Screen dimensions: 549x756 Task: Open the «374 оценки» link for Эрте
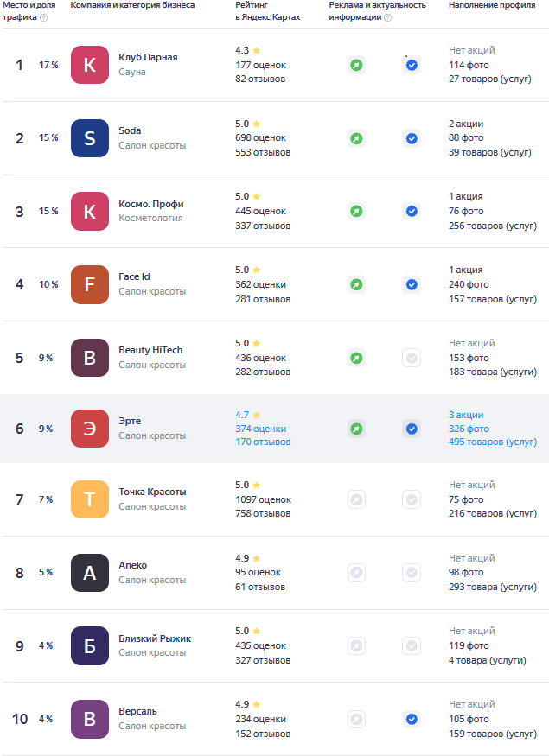point(260,429)
